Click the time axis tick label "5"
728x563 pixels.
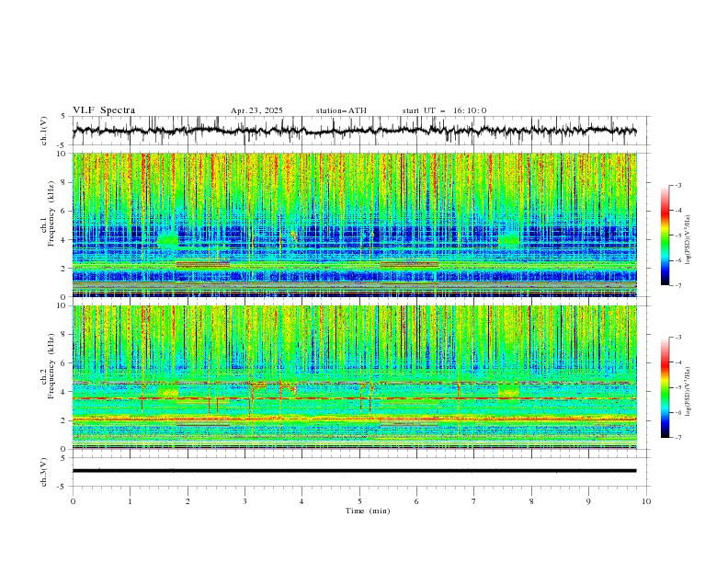pos(359,501)
